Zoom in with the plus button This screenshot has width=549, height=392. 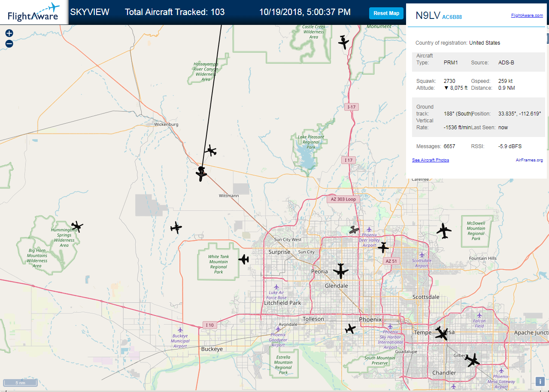click(9, 33)
